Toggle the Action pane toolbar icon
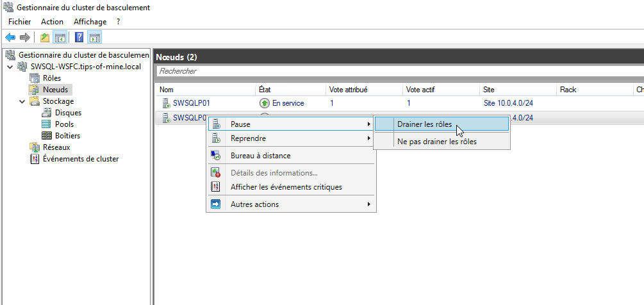Image resolution: width=644 pixels, height=305 pixels. [95, 38]
